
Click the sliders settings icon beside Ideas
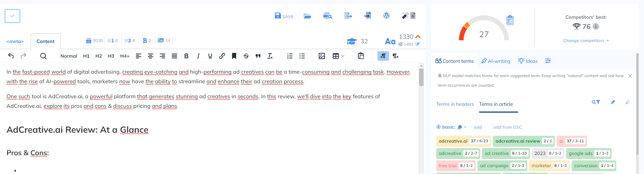(548, 61)
